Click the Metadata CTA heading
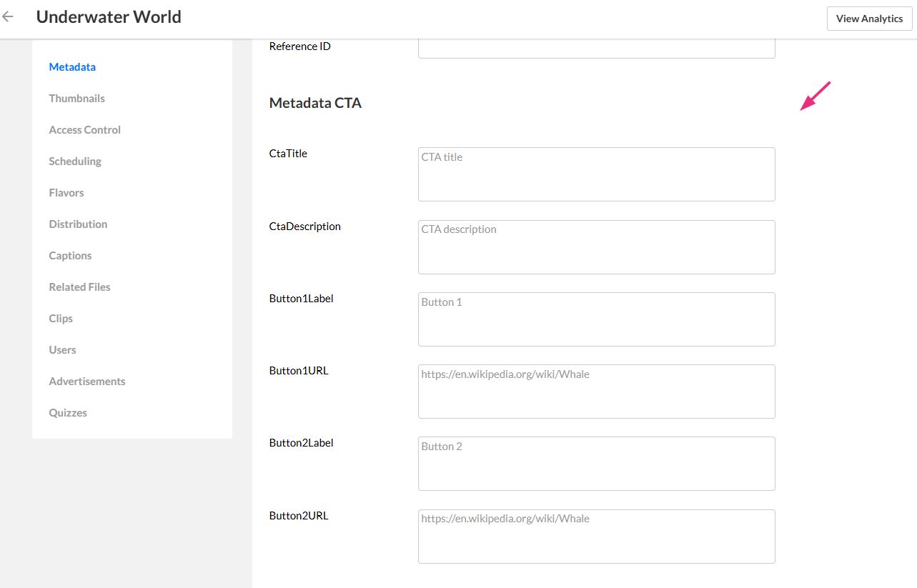 pos(315,103)
